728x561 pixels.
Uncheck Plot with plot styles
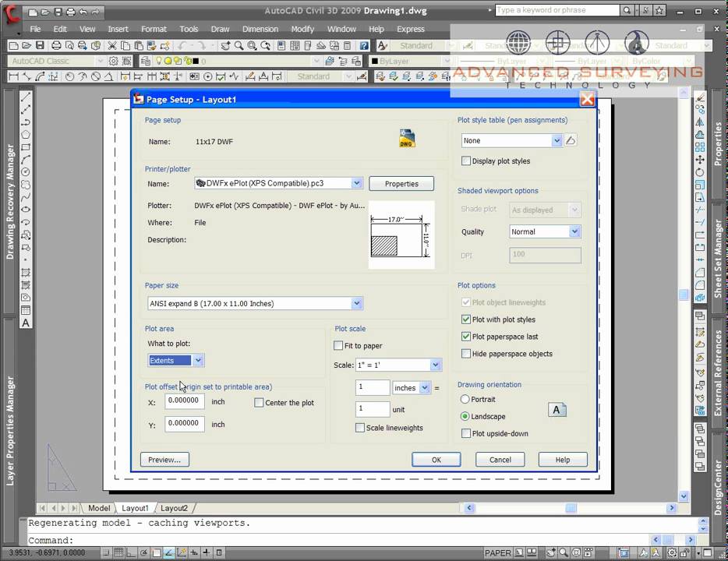[x=465, y=319]
